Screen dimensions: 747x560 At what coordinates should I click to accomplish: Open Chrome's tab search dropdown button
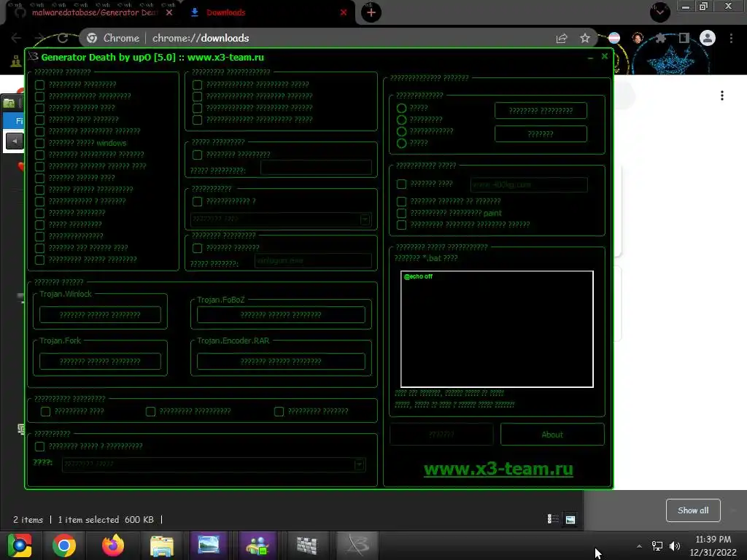[659, 12]
